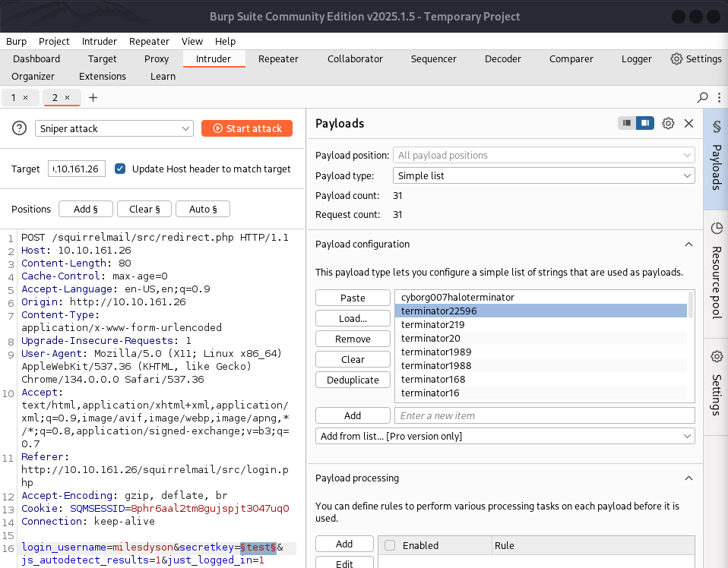Close Intruder tab 1
Image resolution: width=728 pixels, height=568 pixels.
coord(26,97)
